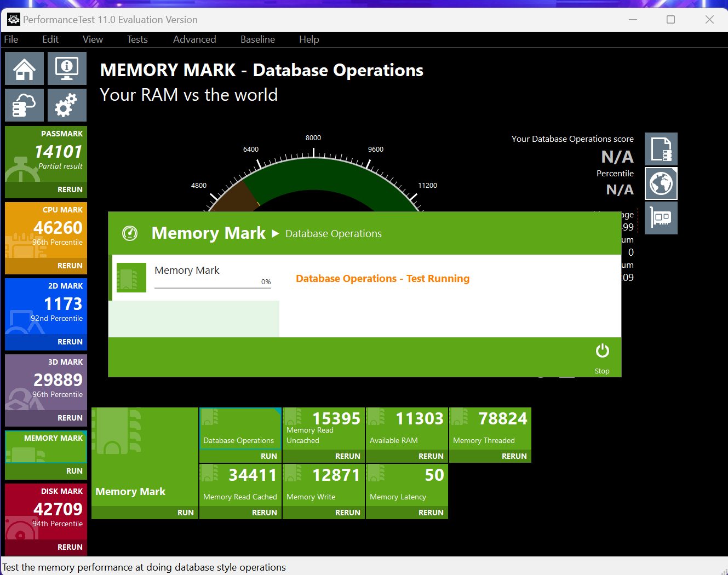
Task: Click the hardware card component icon
Action: click(x=661, y=218)
